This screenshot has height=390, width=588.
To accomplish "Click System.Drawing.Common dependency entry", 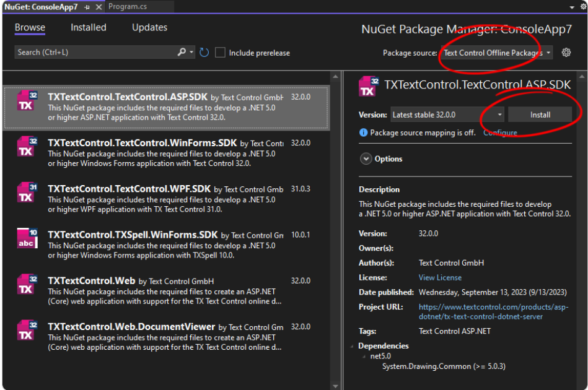I will tap(444, 366).
